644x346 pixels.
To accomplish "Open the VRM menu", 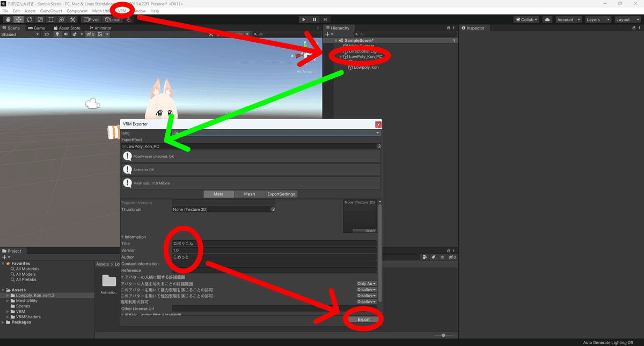I will click(x=122, y=11).
